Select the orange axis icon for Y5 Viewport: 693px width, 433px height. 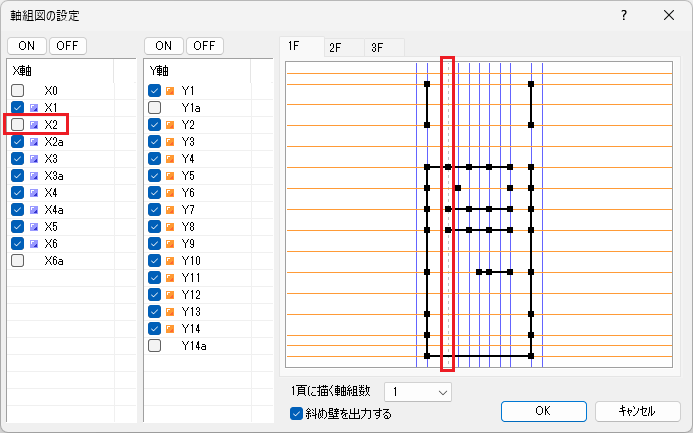coord(170,176)
